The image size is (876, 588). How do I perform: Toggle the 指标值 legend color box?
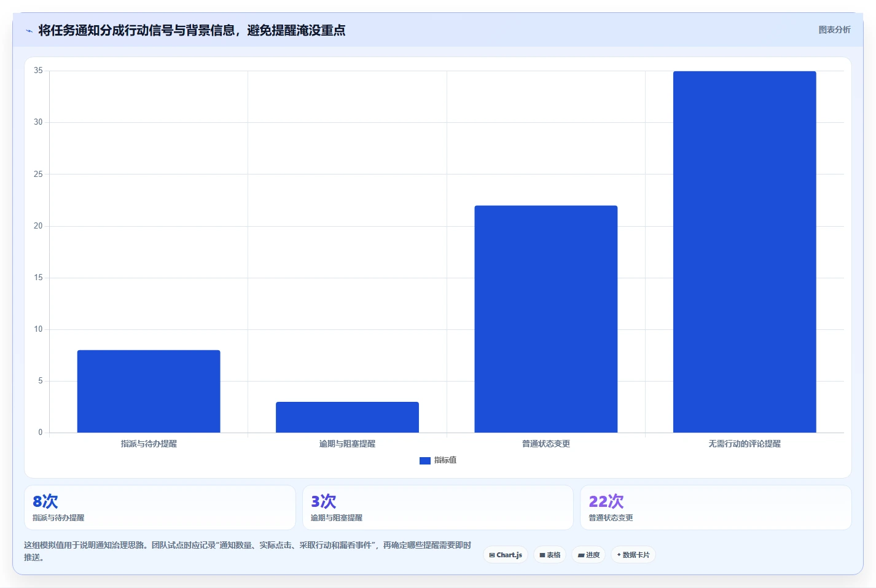tap(424, 460)
